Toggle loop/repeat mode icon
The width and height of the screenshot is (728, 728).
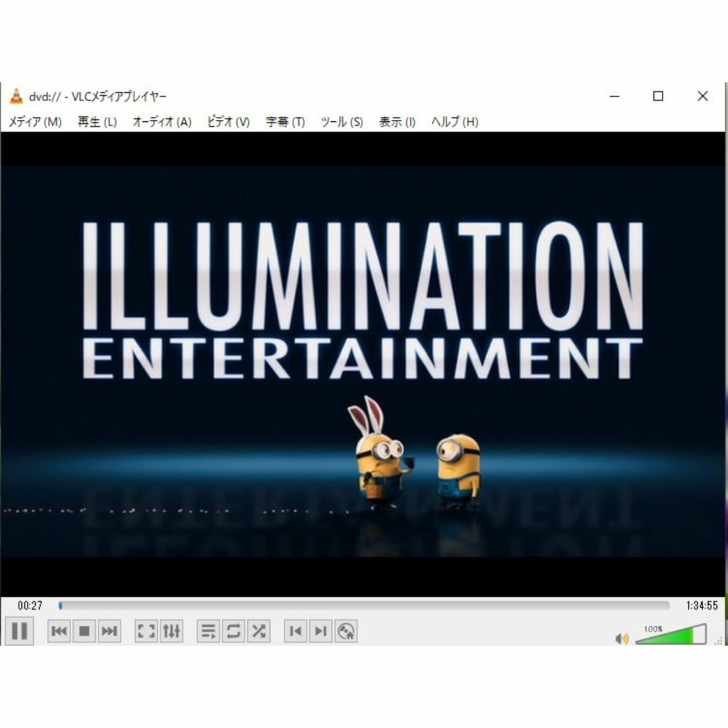[x=233, y=631]
